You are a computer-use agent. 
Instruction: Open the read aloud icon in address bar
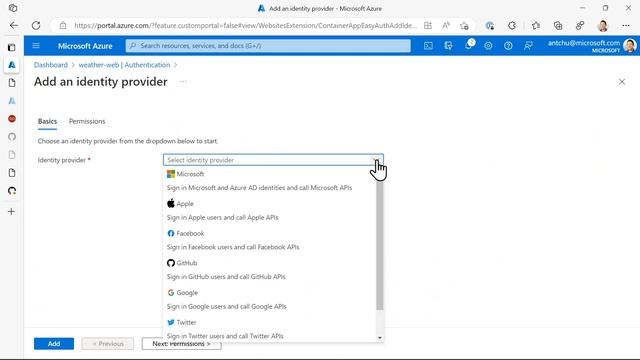pyautogui.click(x=446, y=26)
